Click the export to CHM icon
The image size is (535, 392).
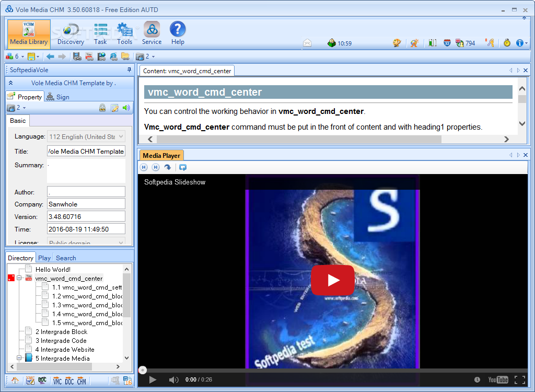coord(82,381)
